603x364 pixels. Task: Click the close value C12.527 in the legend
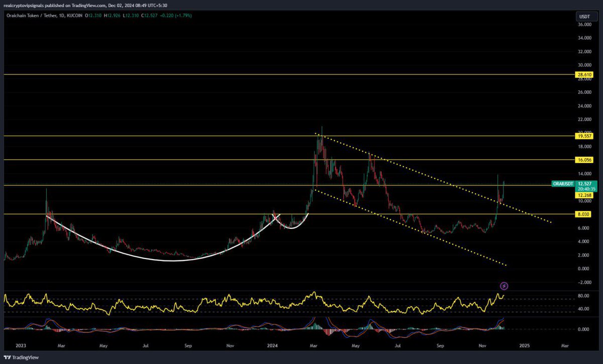tap(150, 16)
